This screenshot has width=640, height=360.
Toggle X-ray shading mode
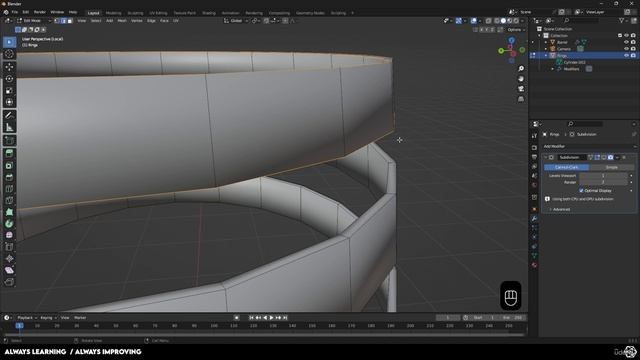[x=488, y=20]
